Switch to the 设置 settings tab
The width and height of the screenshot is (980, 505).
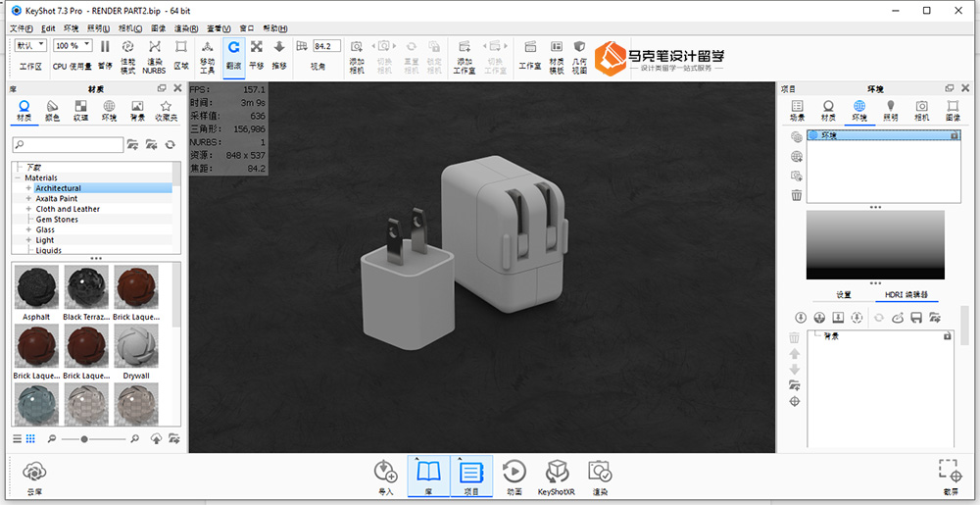844,295
